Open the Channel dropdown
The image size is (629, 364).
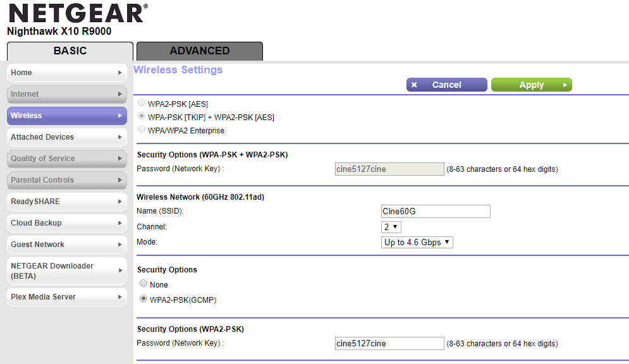[391, 226]
